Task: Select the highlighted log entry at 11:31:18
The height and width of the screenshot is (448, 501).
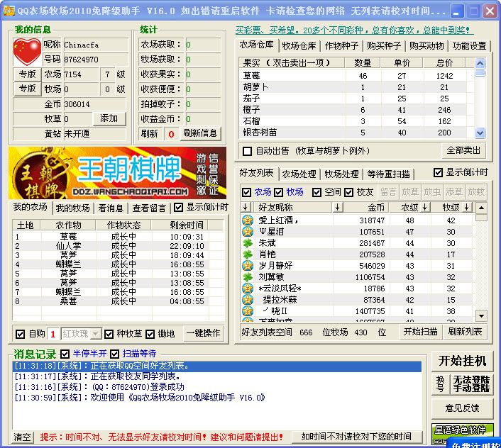Action: tap(217, 366)
